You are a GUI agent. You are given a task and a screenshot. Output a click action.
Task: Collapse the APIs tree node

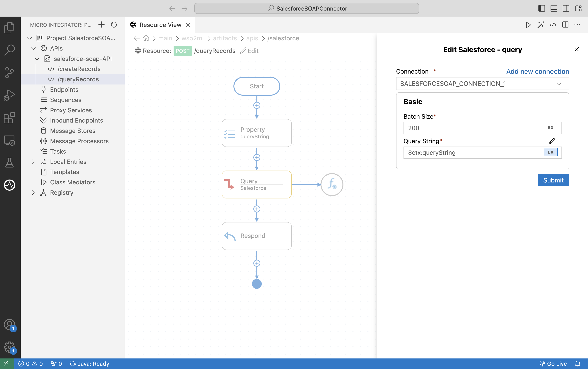click(x=33, y=48)
